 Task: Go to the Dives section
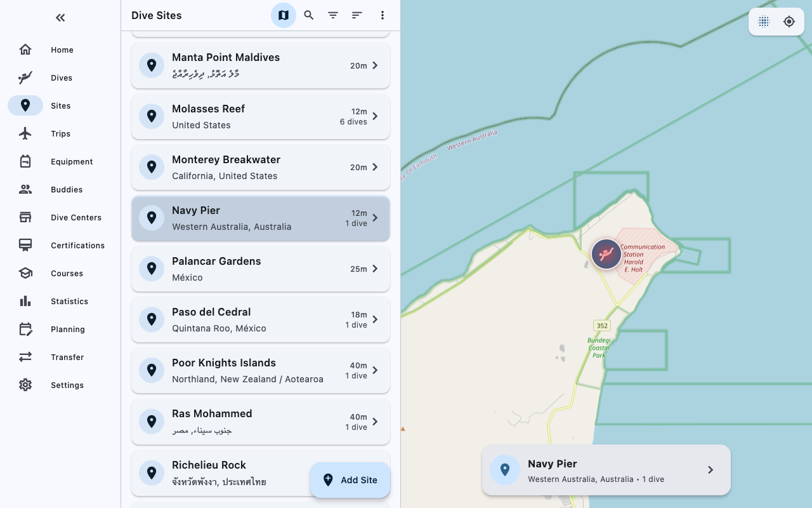pos(60,77)
